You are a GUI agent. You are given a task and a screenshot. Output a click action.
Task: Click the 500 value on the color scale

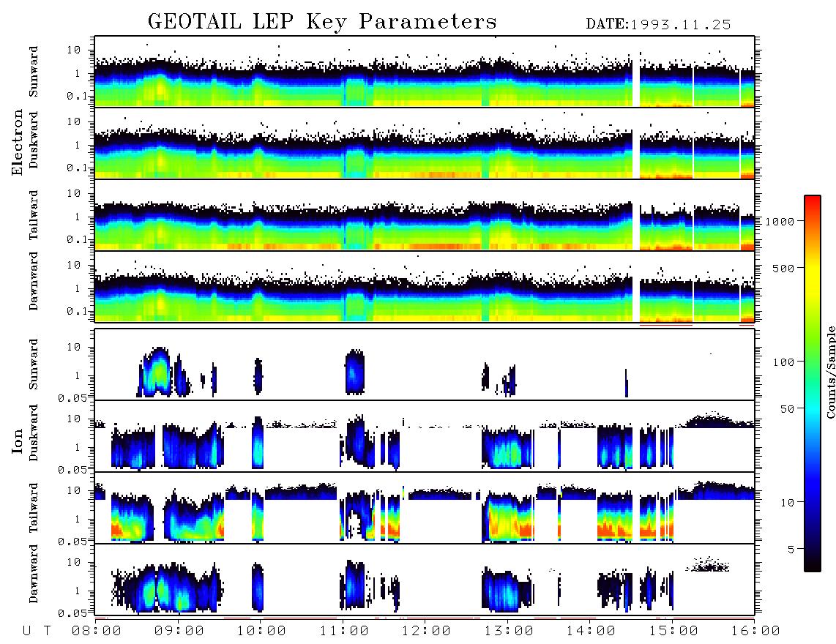(783, 268)
